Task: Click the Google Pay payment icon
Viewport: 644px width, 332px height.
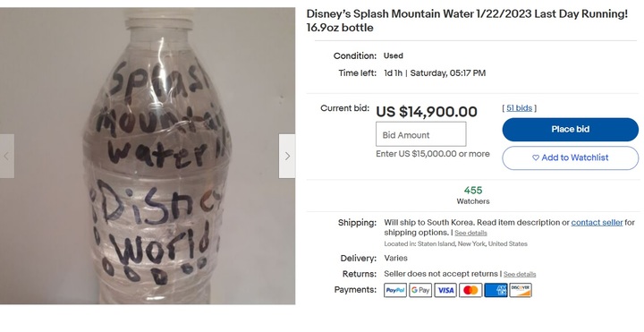Action: coord(420,290)
